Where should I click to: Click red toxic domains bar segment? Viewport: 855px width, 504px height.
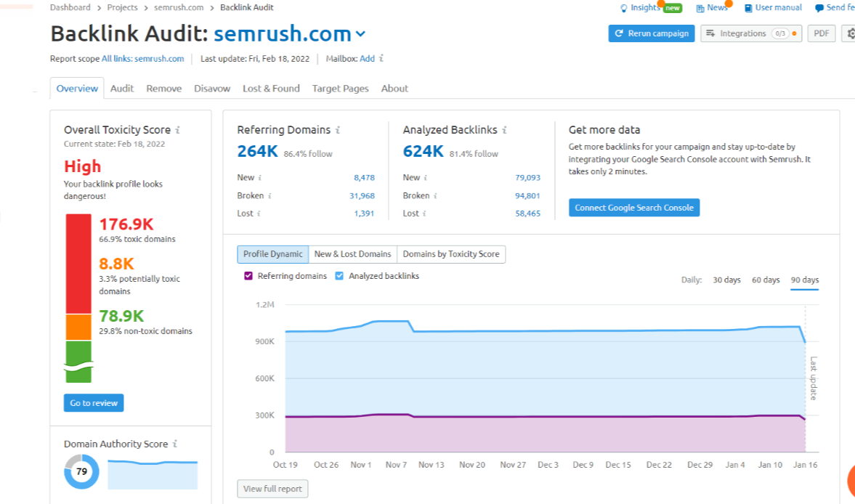pyautogui.click(x=78, y=263)
